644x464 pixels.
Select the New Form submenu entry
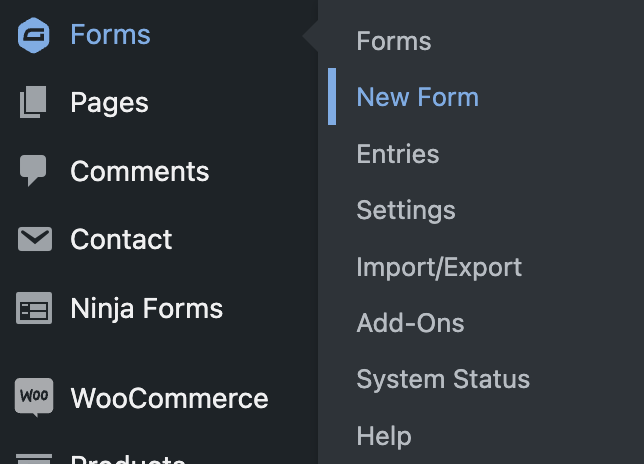pos(418,97)
